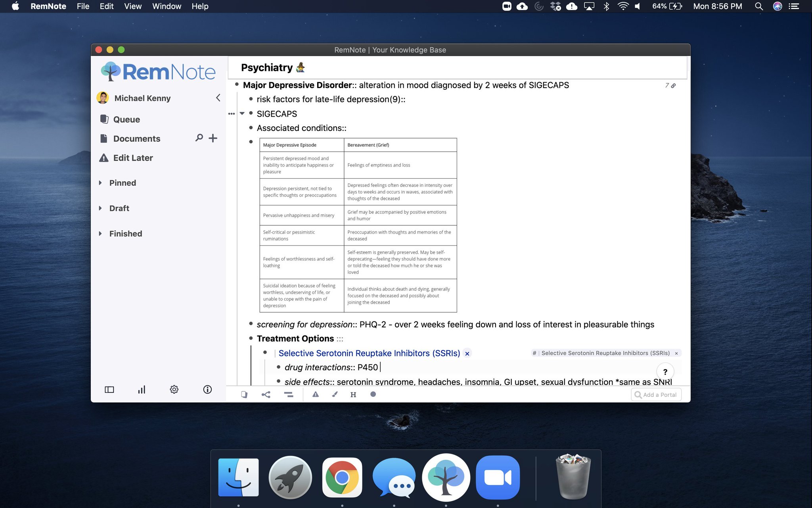This screenshot has width=812, height=508.
Task: Create a new document with the plus icon
Action: point(213,138)
